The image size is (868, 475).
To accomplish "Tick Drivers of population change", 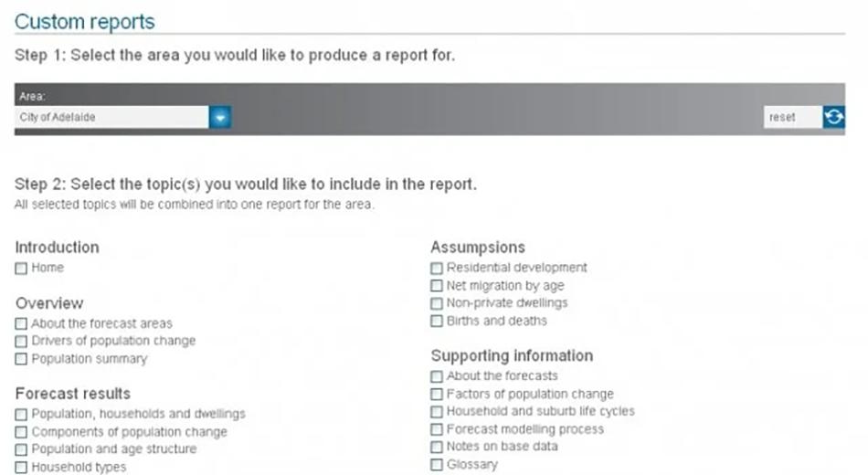I will pyautogui.click(x=21, y=341).
